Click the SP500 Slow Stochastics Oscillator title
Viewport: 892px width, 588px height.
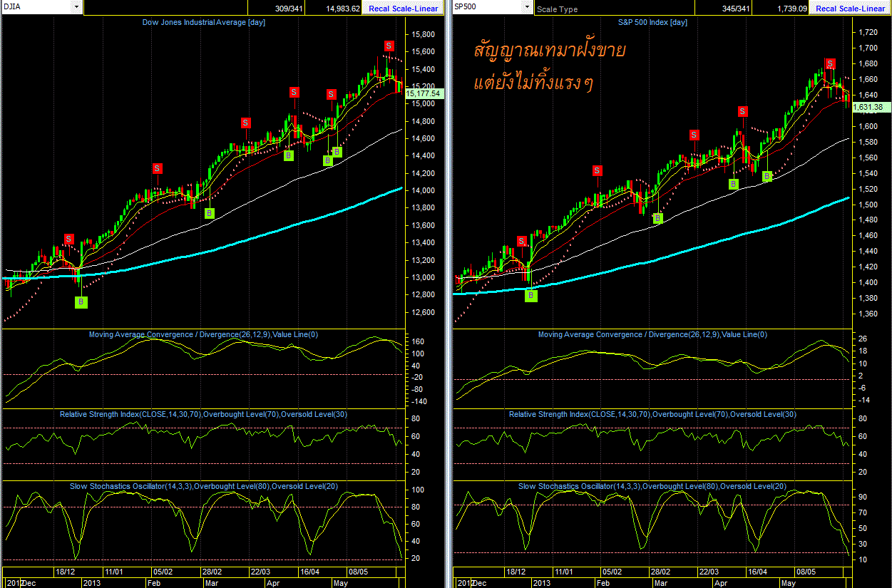pos(652,486)
